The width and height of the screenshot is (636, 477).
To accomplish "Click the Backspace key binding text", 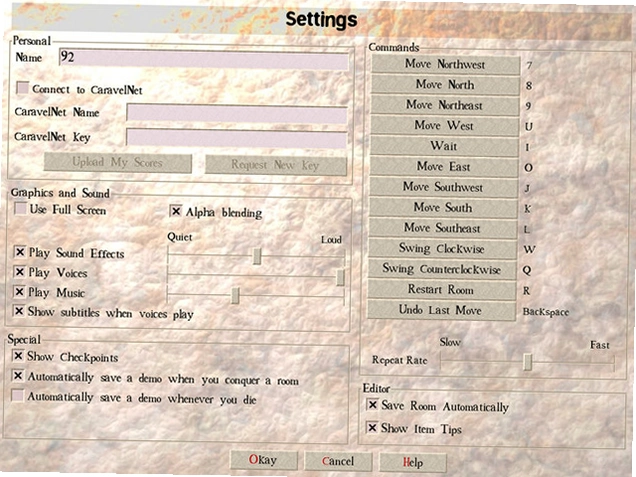I will click(x=546, y=312).
